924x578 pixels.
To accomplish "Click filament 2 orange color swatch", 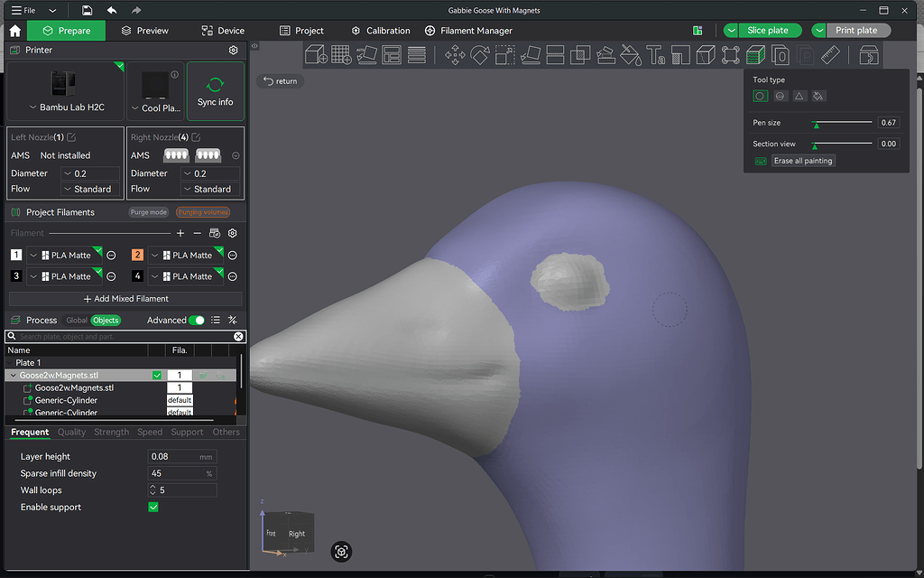I will pos(137,255).
